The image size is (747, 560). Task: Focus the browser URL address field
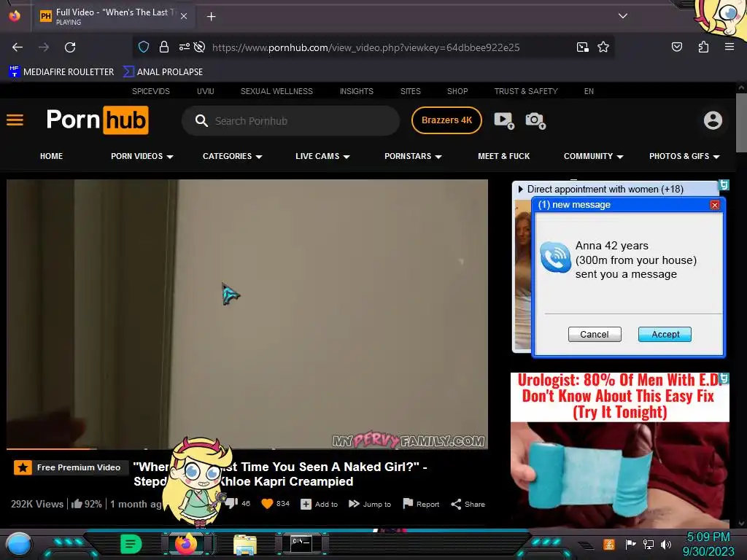[x=366, y=47]
